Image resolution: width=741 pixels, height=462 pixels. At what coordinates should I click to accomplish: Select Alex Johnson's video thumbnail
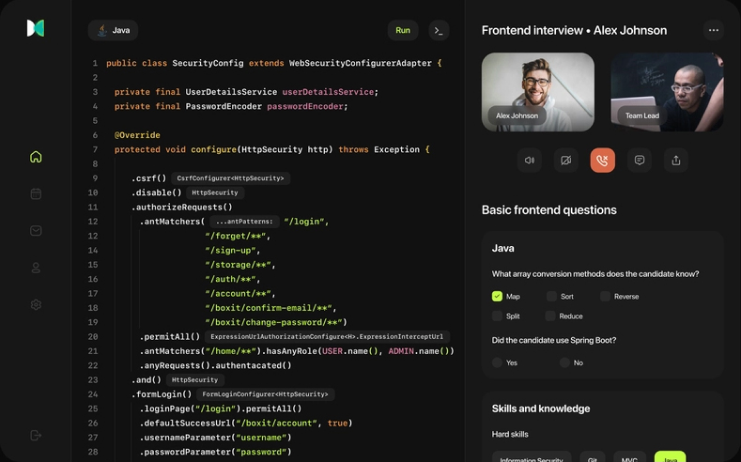pyautogui.click(x=538, y=92)
